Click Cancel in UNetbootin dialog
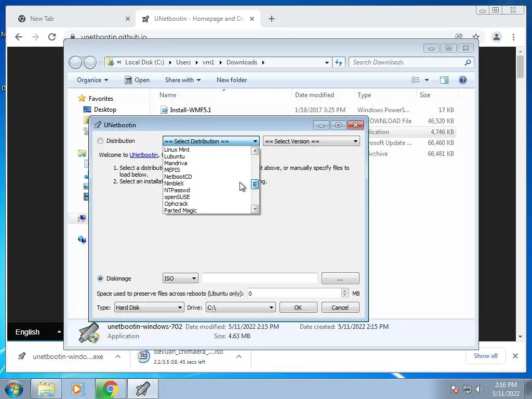 (340, 308)
